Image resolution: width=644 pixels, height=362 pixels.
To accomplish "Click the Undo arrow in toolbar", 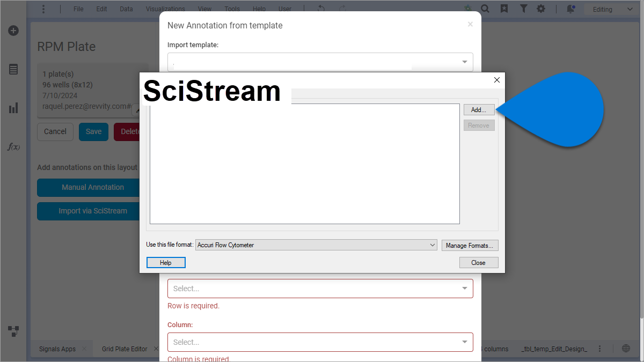I will tap(321, 9).
